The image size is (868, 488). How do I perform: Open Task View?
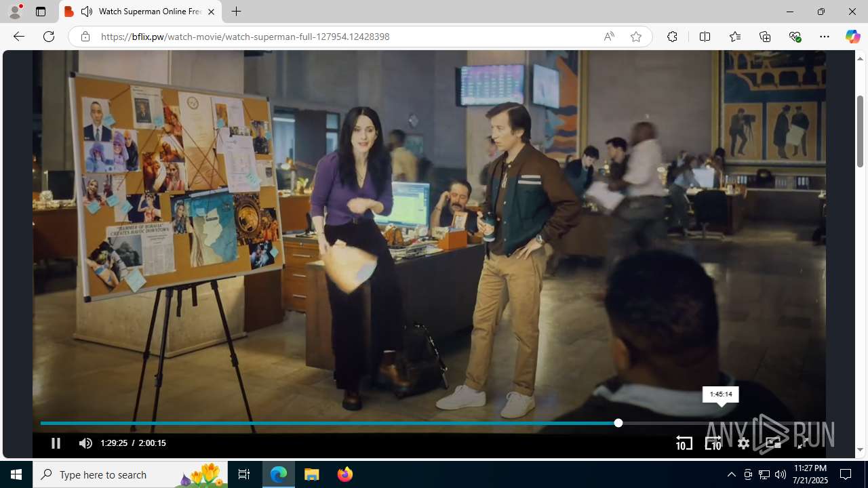point(244,474)
